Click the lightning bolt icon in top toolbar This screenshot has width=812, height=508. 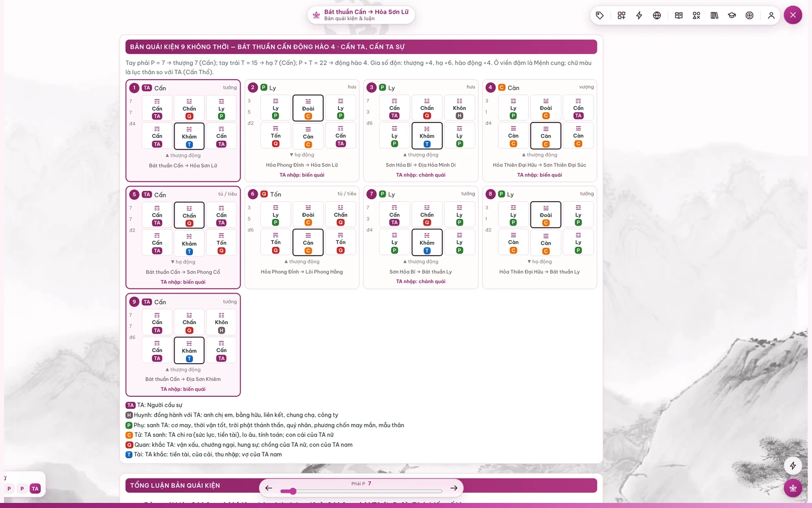click(639, 15)
